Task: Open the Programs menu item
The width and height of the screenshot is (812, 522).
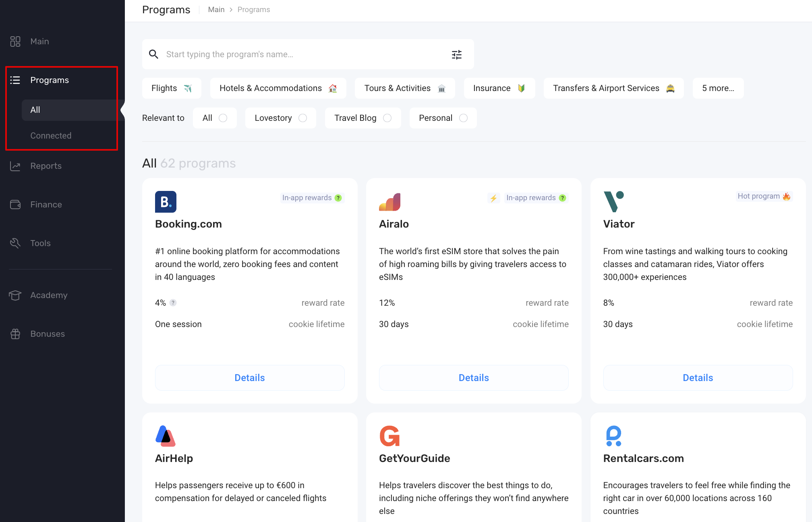Action: pos(50,80)
